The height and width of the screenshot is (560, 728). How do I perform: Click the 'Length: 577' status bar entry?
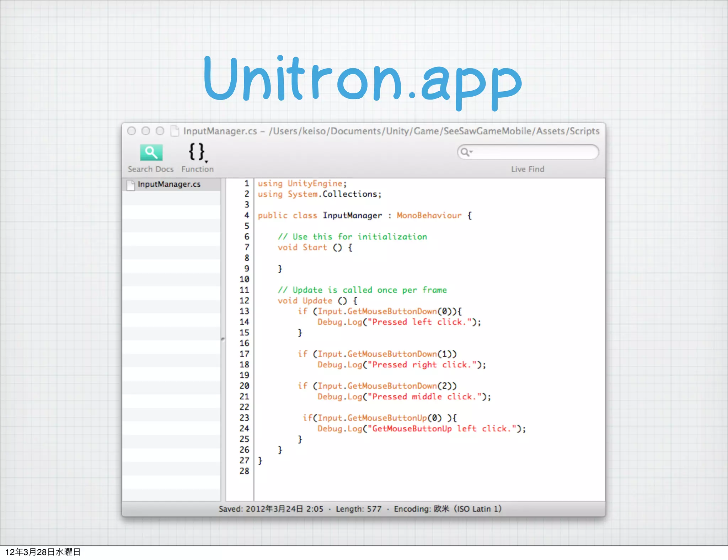(x=358, y=509)
